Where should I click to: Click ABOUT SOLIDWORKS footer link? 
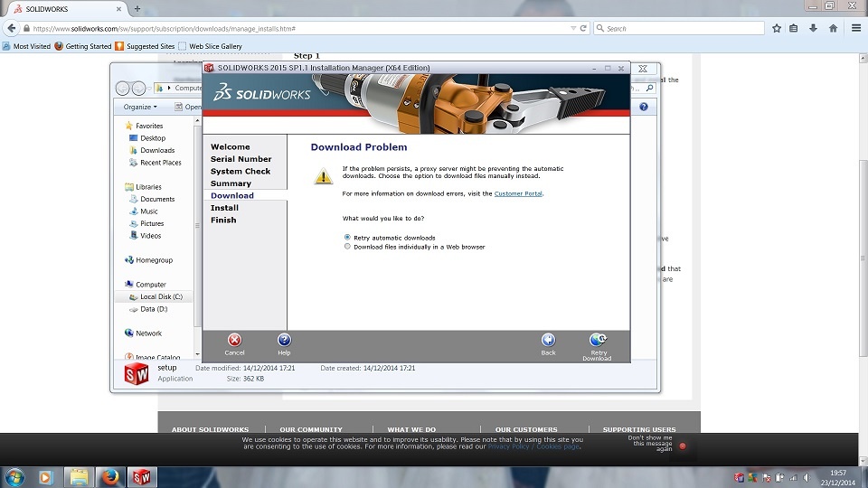(x=210, y=429)
